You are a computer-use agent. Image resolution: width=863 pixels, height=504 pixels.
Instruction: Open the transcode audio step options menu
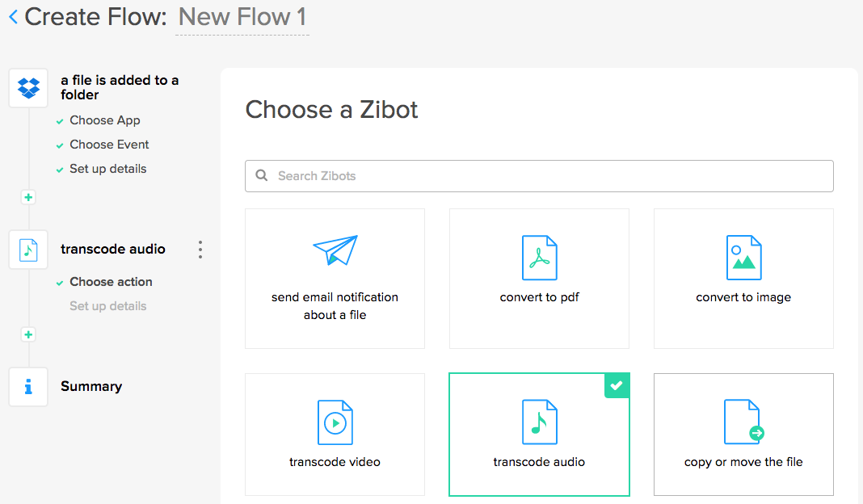pos(200,250)
